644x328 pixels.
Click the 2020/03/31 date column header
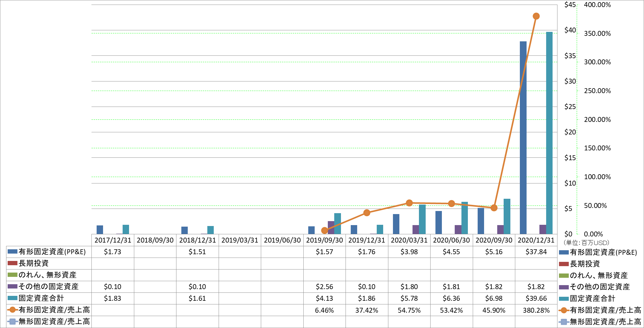point(409,240)
